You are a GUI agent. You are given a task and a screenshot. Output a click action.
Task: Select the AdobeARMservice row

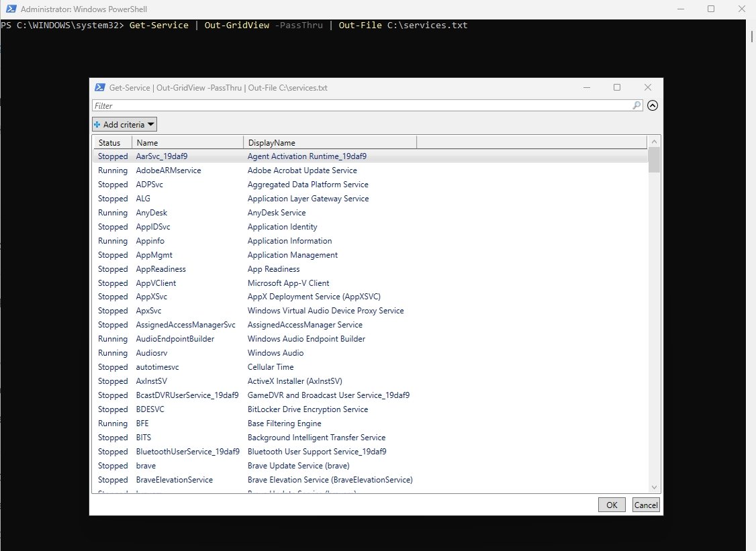[x=370, y=170]
